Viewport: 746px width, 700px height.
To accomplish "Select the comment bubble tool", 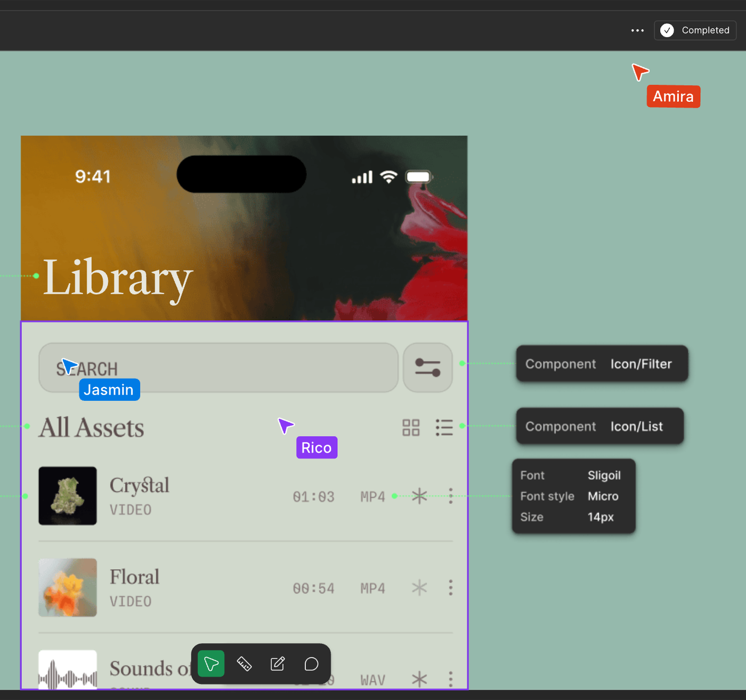I will pyautogui.click(x=311, y=664).
